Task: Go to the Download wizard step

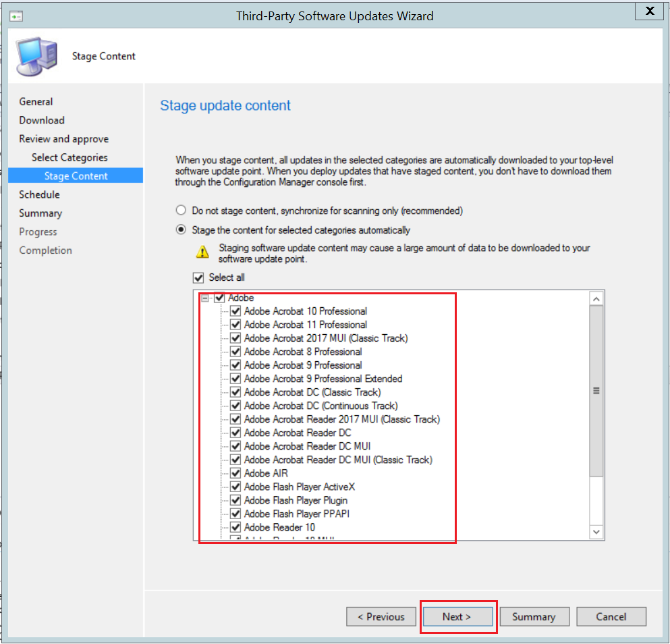Action: [x=41, y=120]
